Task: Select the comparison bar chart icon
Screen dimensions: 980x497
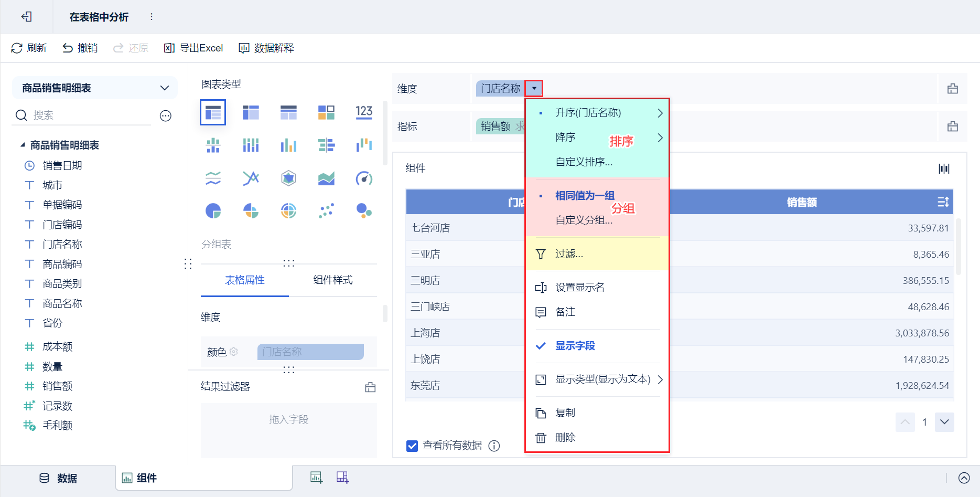Action: (x=326, y=145)
